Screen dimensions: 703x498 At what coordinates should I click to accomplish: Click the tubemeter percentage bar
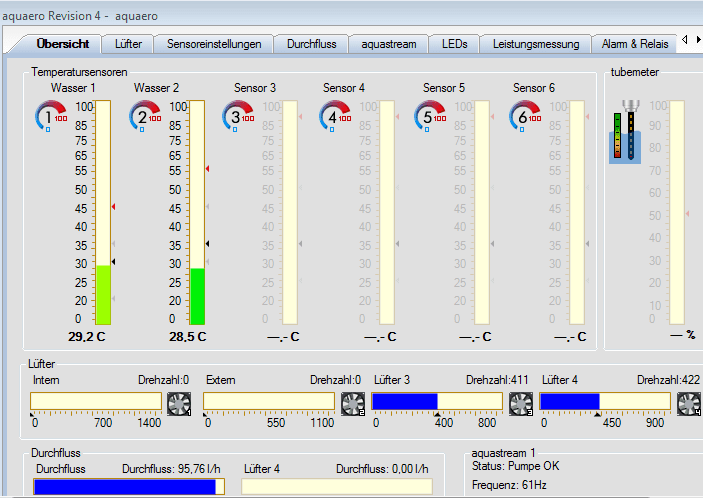(677, 212)
